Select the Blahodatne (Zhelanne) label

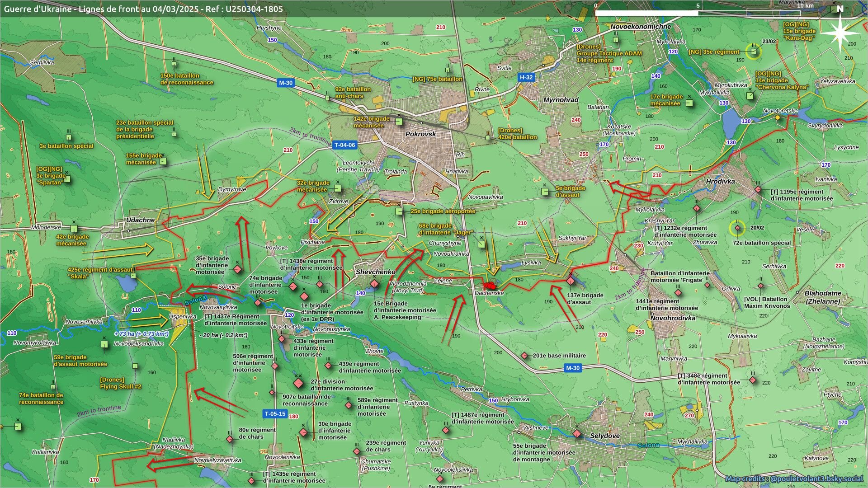822,297
